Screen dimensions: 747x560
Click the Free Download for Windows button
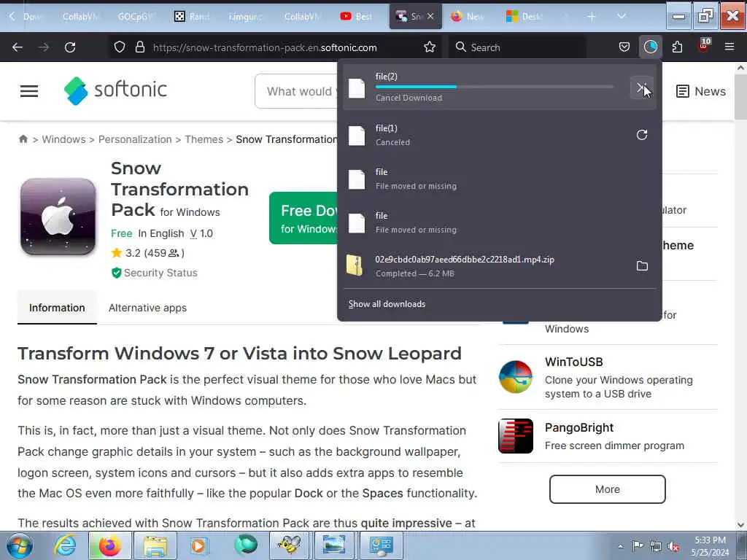pos(304,218)
